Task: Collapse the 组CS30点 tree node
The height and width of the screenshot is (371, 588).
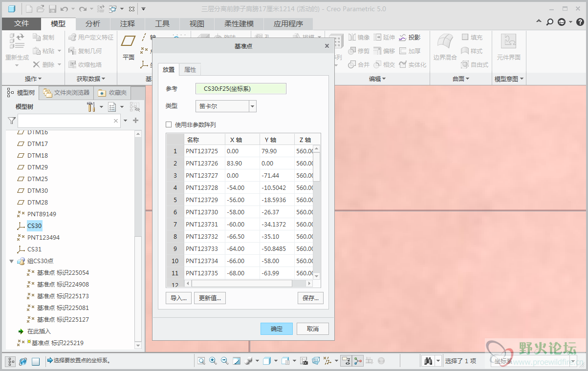Action: tap(11, 261)
